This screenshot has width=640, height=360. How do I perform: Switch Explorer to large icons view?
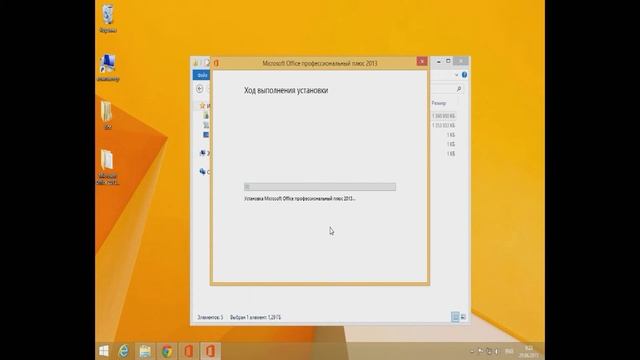pos(463,317)
